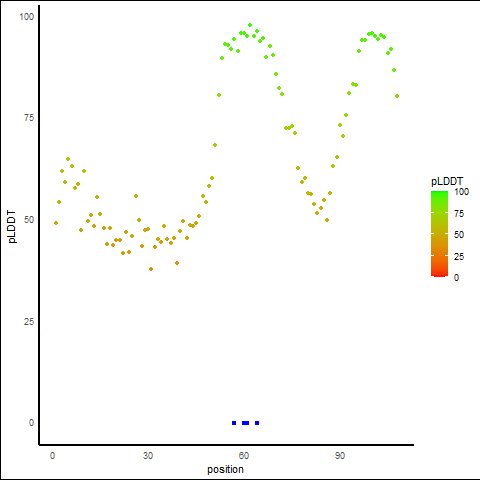
Task: Click the pLDDT legend title
Action: (x=447, y=181)
